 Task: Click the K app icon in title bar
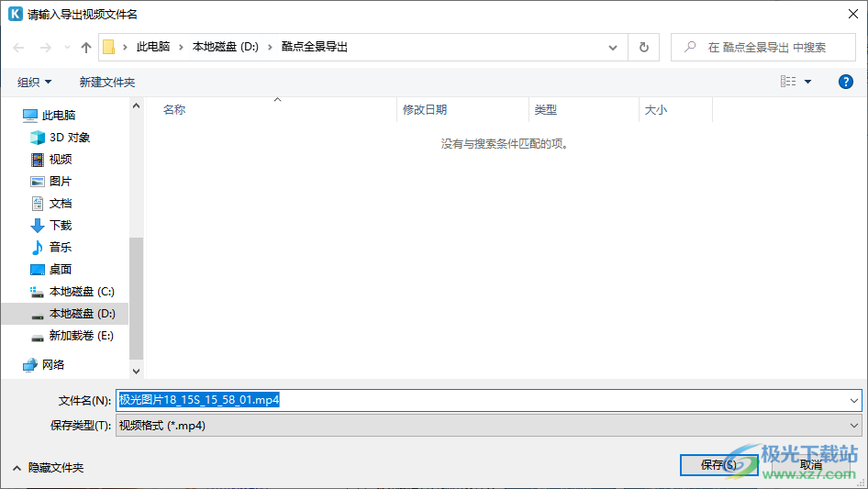click(x=16, y=14)
